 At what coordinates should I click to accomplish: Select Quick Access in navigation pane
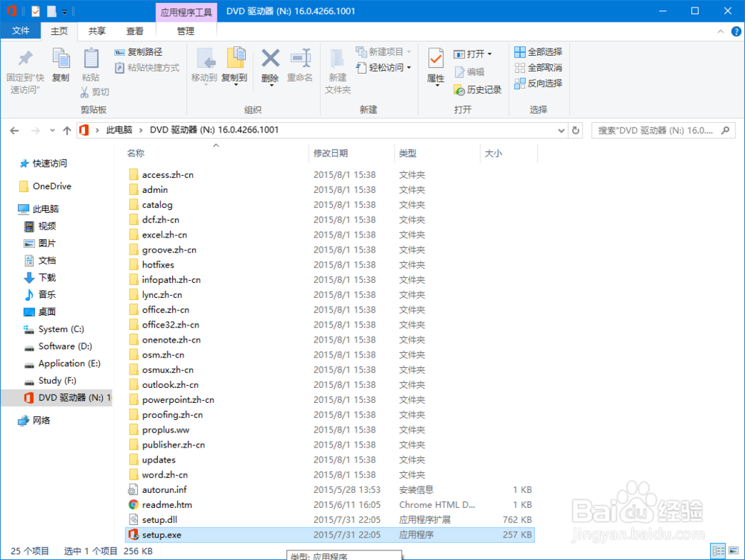pyautogui.click(x=44, y=163)
